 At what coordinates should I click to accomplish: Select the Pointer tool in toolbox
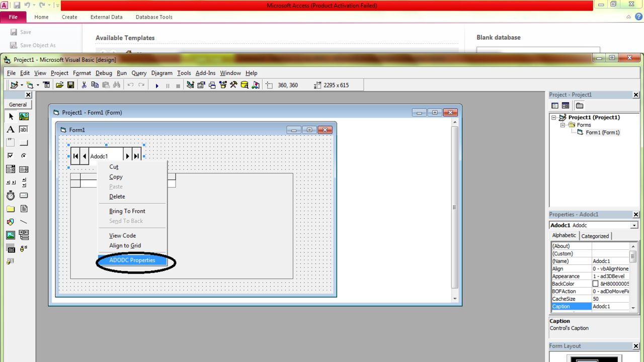(x=11, y=116)
